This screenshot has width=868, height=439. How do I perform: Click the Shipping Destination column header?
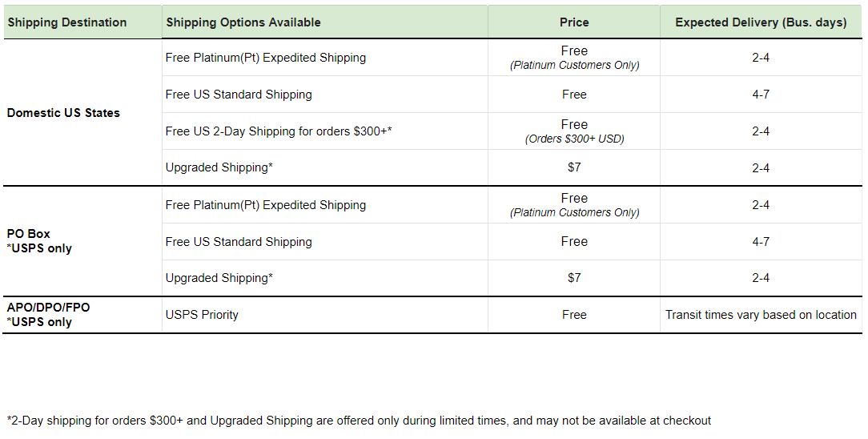(x=67, y=22)
